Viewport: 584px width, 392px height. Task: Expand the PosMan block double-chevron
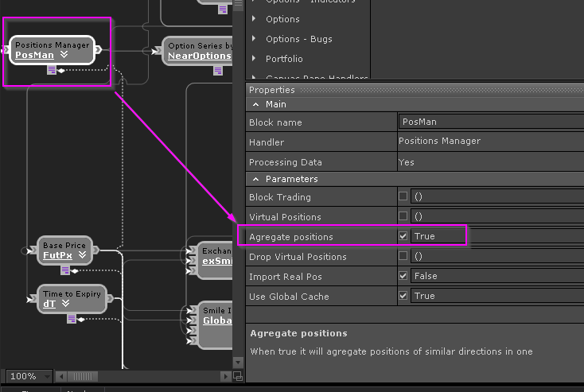pos(64,56)
